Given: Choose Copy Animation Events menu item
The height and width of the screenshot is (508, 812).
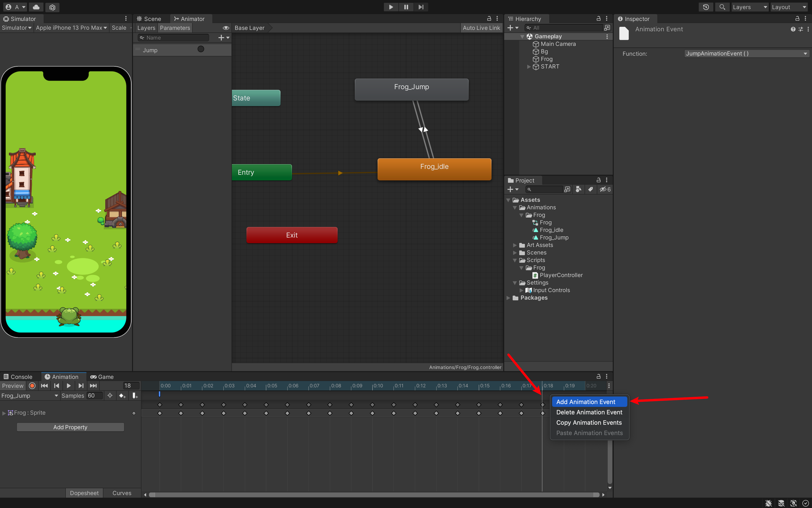Looking at the screenshot, I should click(x=589, y=423).
